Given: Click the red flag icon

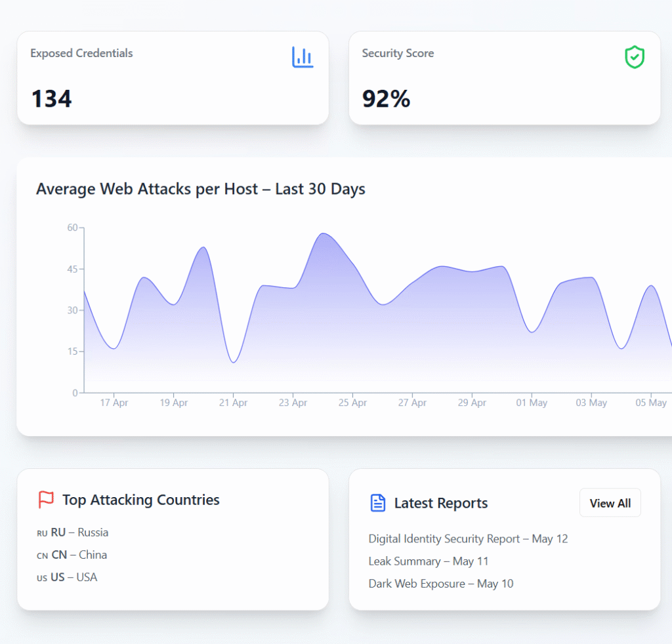Looking at the screenshot, I should 46,500.
